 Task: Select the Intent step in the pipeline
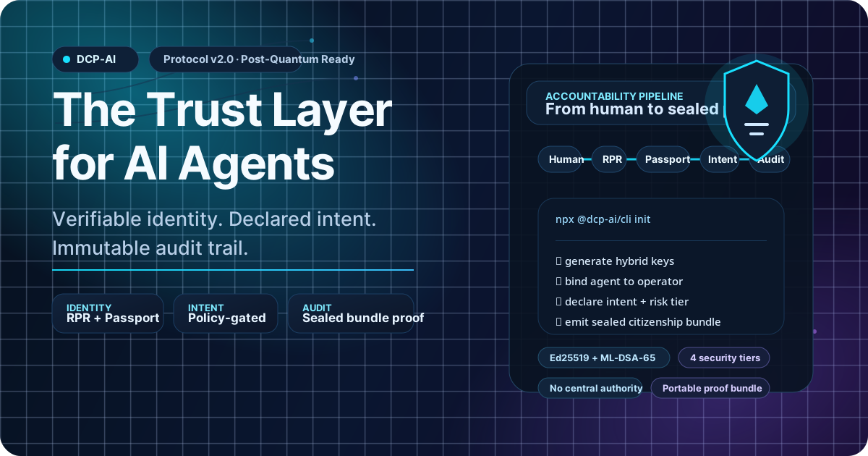pos(720,159)
